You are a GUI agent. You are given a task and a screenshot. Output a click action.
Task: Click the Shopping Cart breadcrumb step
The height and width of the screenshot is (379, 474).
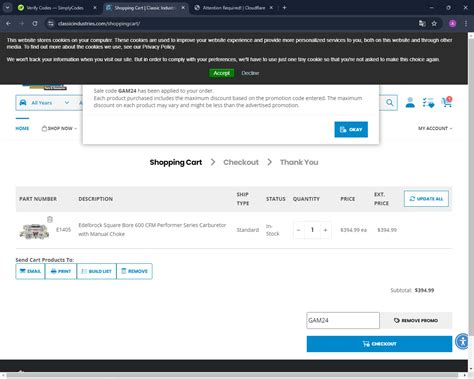click(x=176, y=162)
